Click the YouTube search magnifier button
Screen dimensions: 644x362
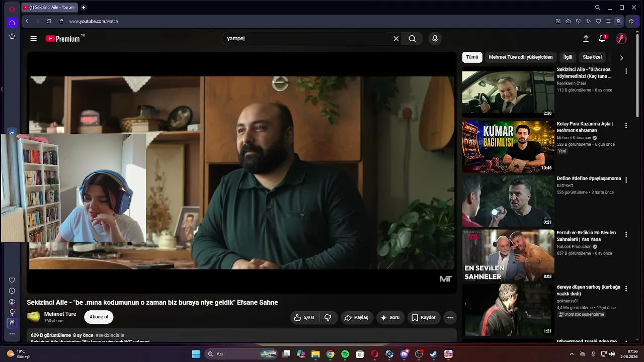412,39
